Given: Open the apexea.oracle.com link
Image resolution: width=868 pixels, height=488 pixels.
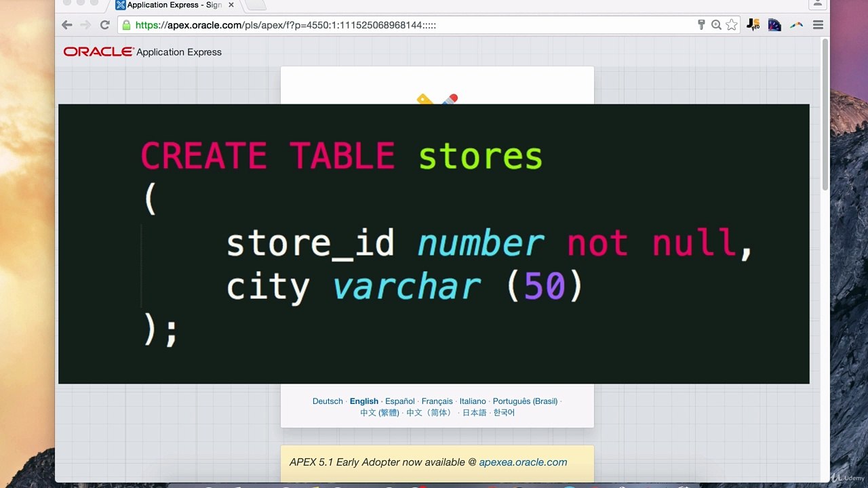Looking at the screenshot, I should point(523,462).
